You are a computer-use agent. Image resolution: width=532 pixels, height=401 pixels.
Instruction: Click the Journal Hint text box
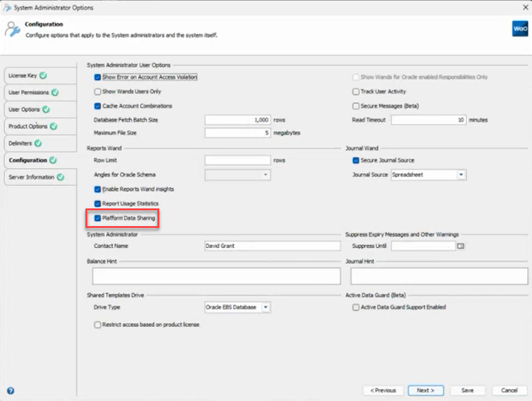439,276
